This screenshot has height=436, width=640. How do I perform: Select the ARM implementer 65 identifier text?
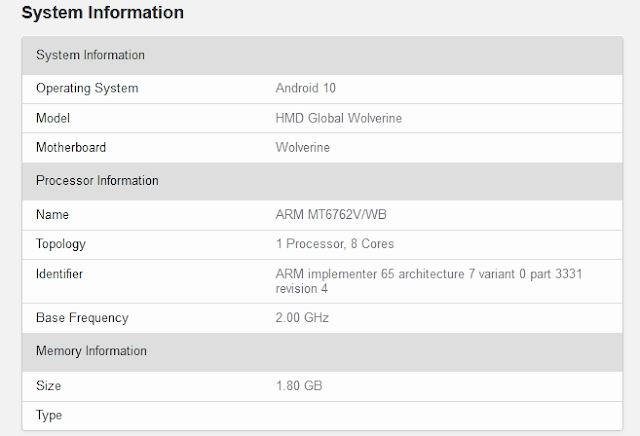[429, 281]
